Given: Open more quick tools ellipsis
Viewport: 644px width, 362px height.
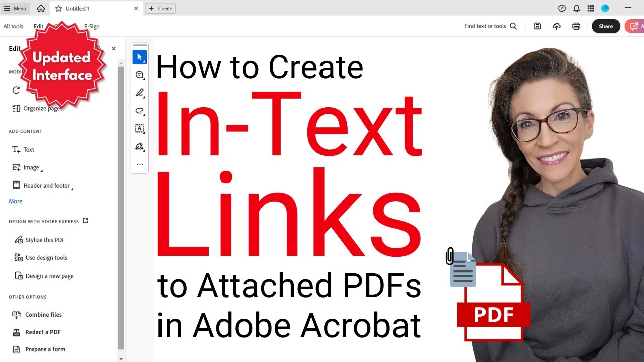Looking at the screenshot, I should click(x=140, y=164).
